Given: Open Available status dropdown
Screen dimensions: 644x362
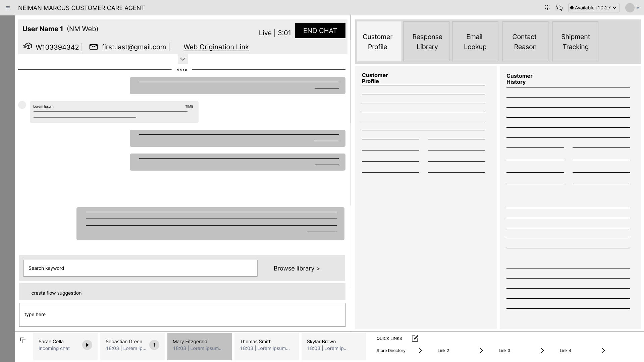Looking at the screenshot, I should click(593, 8).
